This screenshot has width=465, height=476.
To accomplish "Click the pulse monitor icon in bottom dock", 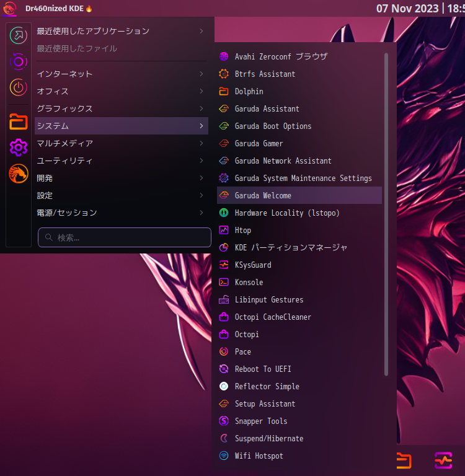I will [443, 461].
